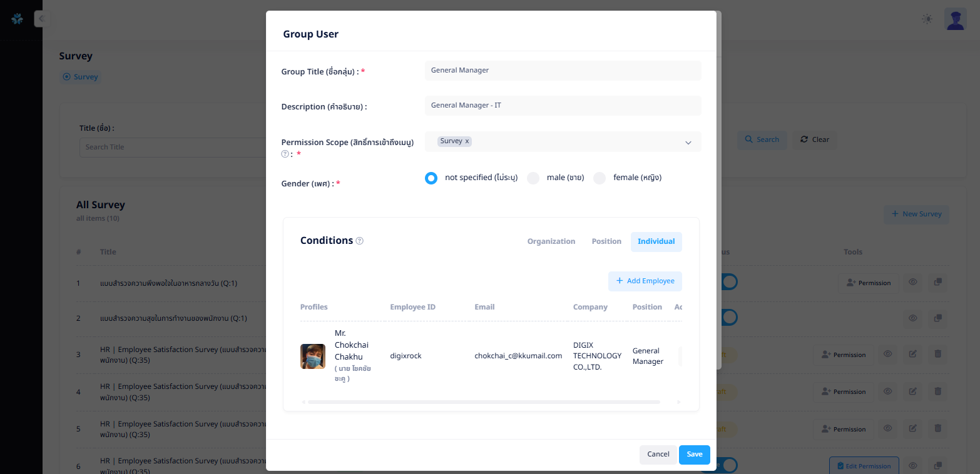Toggle the light/dark theme sun icon
This screenshot has height=474, width=980.
point(927,19)
